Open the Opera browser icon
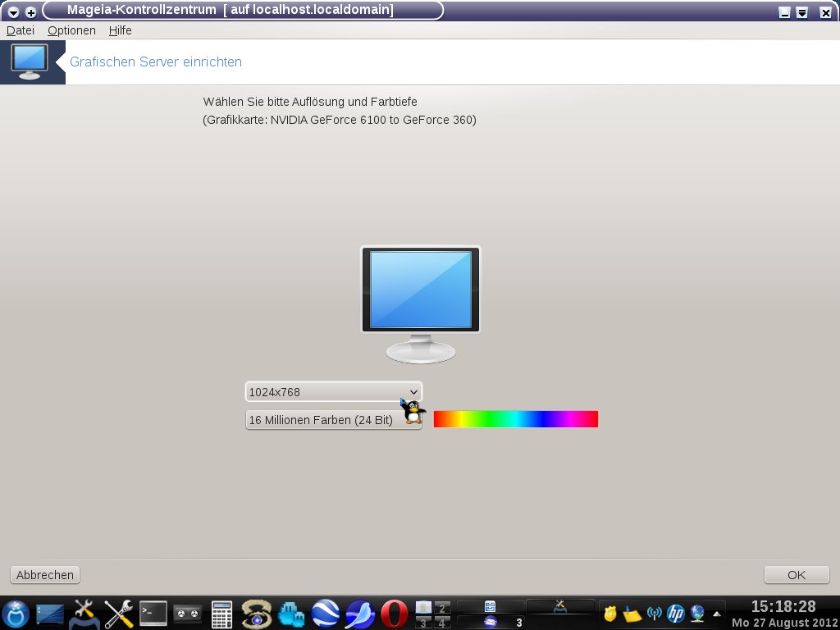This screenshot has width=840, height=630. 395,614
